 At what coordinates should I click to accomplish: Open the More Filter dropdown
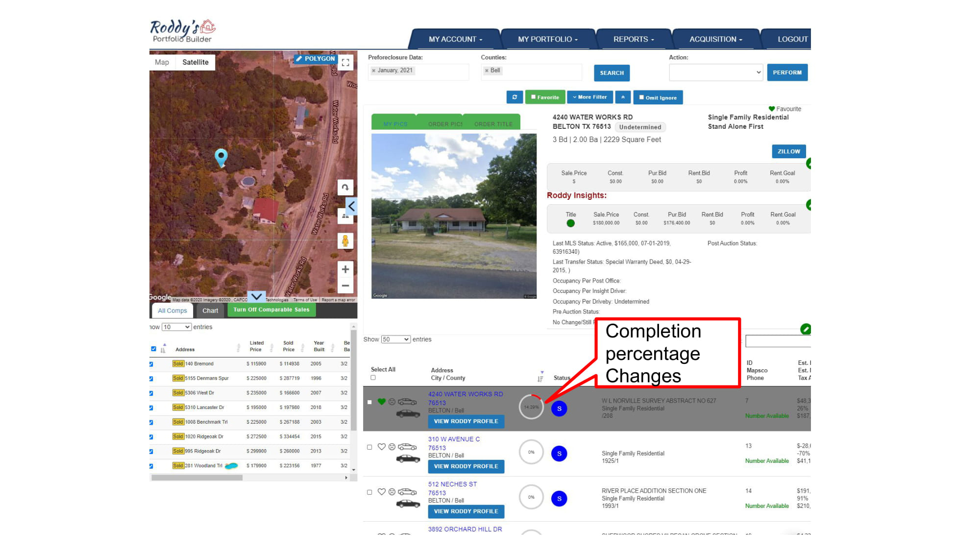[589, 97]
